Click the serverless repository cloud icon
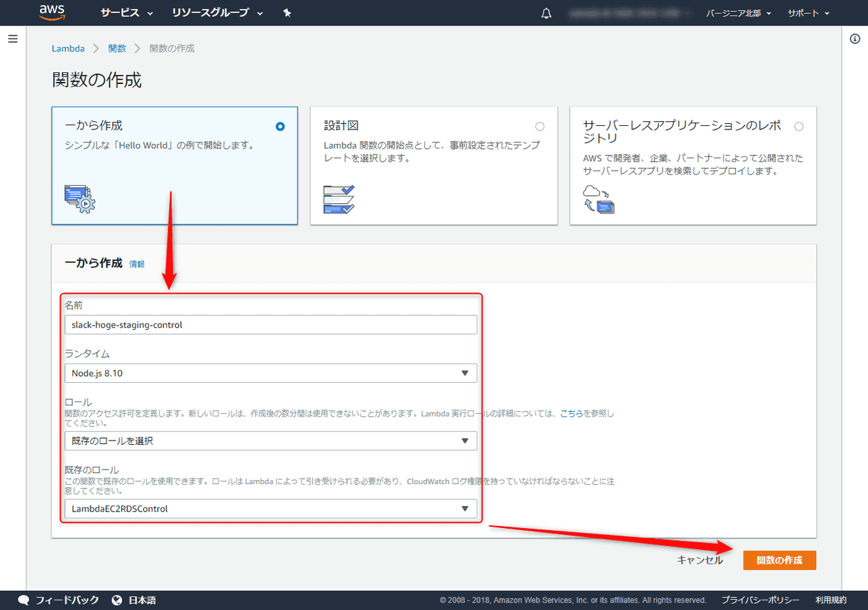Viewport: 868px width, 610px height. (599, 199)
